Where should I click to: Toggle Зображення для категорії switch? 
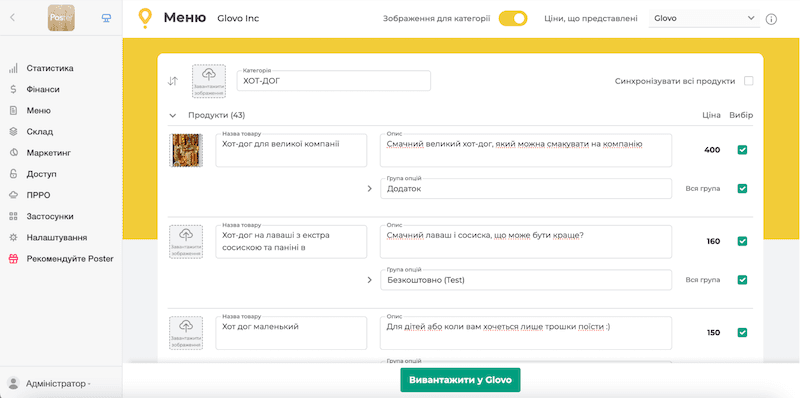[513, 19]
